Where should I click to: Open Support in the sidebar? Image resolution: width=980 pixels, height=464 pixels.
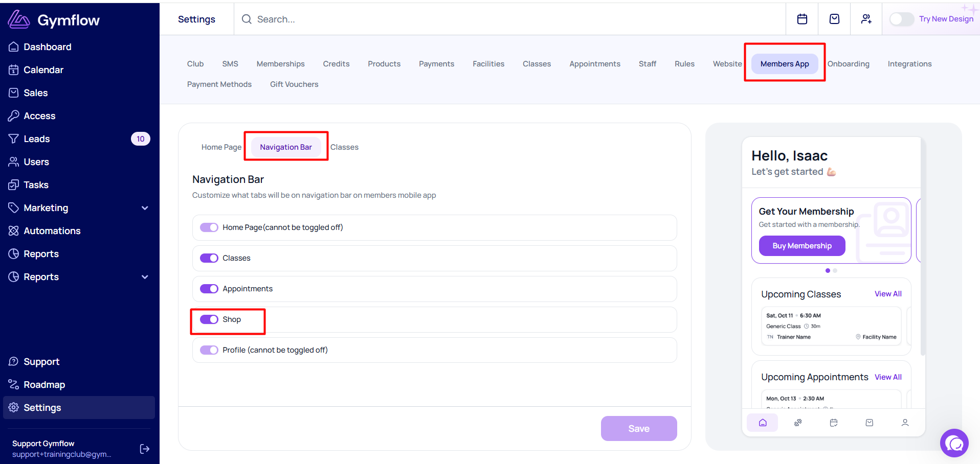(41, 362)
